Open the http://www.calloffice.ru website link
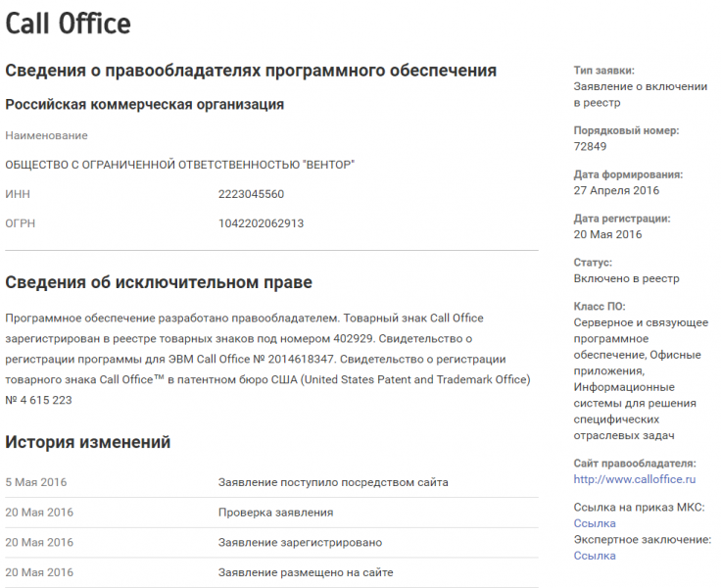Screen dimensions: 721x588 pyautogui.click(x=634, y=479)
